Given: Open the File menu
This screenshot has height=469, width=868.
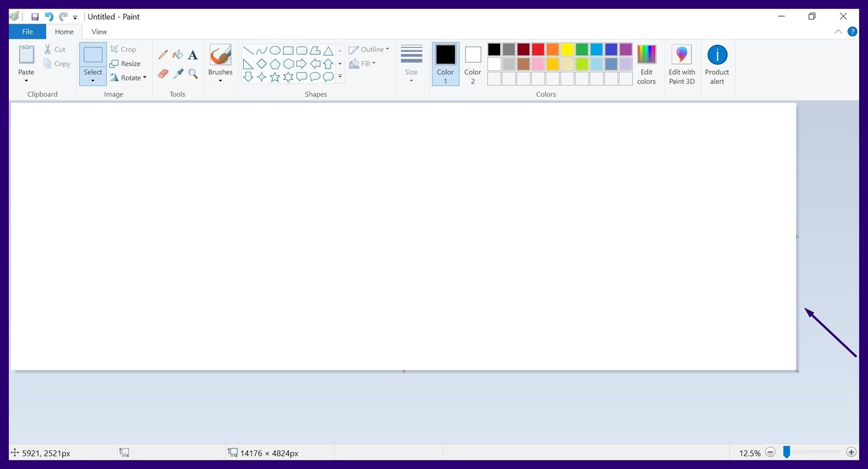Looking at the screenshot, I should 27,31.
